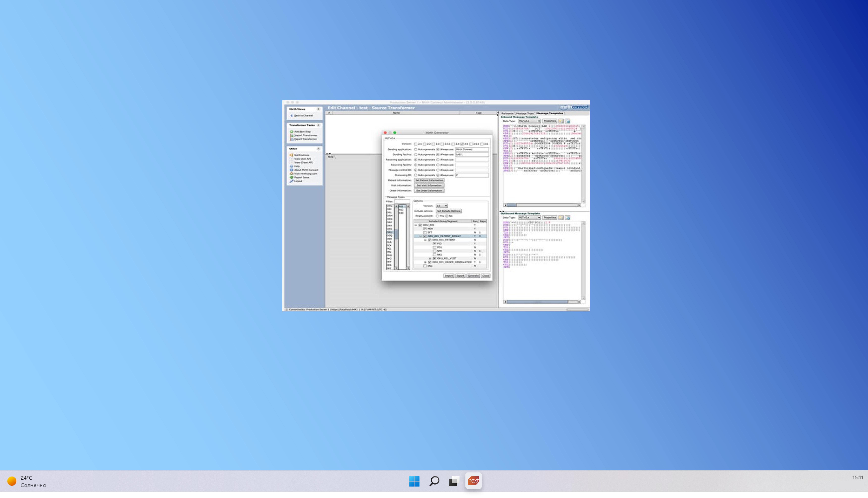Check the DSC segment checkbox
This screenshot has width=868, height=498.
pyautogui.click(x=425, y=266)
